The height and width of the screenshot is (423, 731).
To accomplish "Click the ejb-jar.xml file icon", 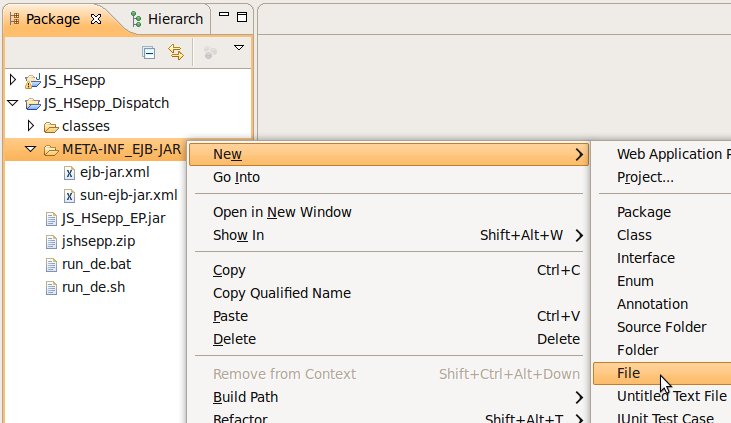I will point(69,172).
